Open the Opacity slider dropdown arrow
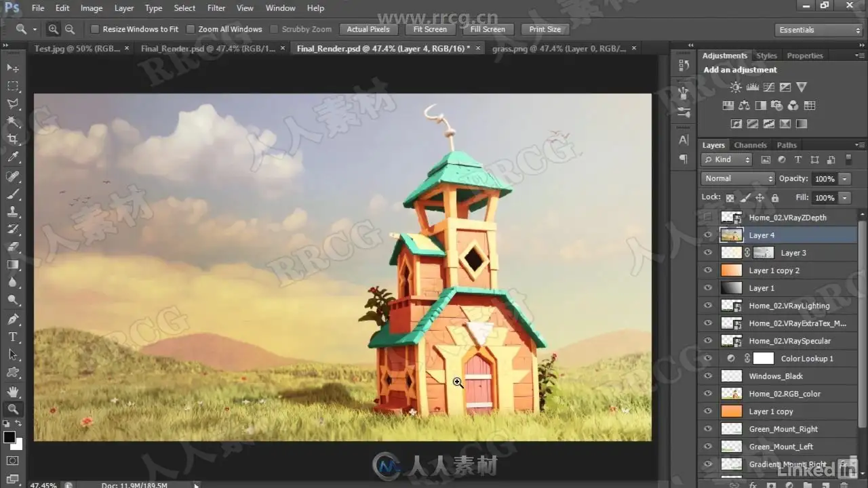The height and width of the screenshot is (488, 868). coord(845,179)
